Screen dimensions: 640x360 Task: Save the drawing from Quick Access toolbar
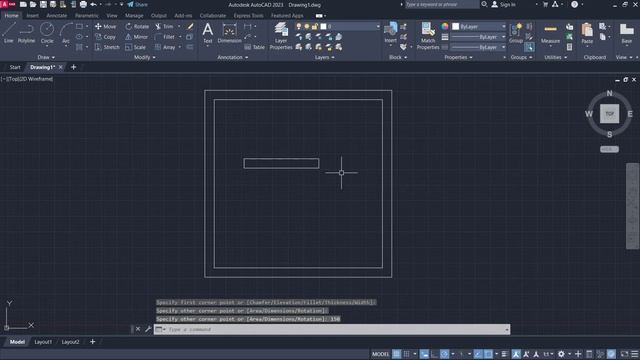click(x=43, y=4)
